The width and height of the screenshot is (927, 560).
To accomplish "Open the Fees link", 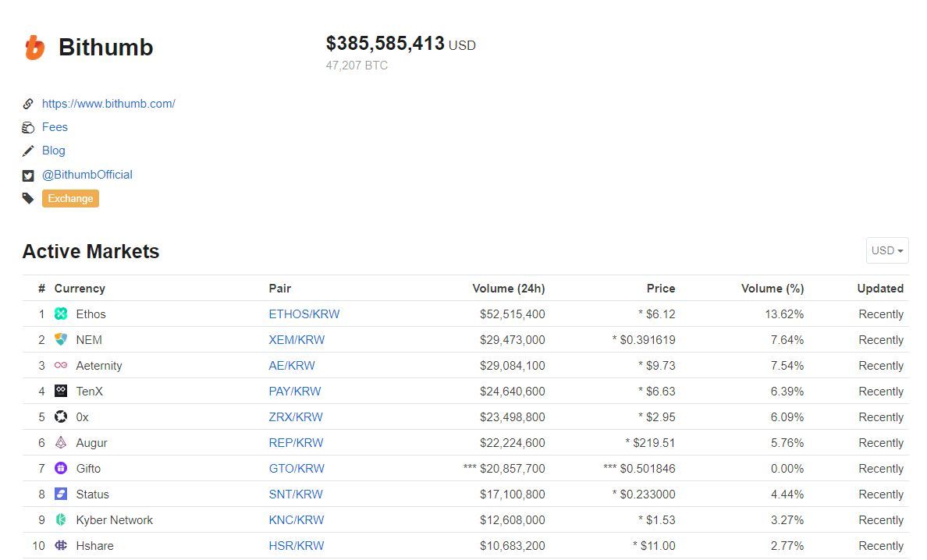I will tap(55, 126).
